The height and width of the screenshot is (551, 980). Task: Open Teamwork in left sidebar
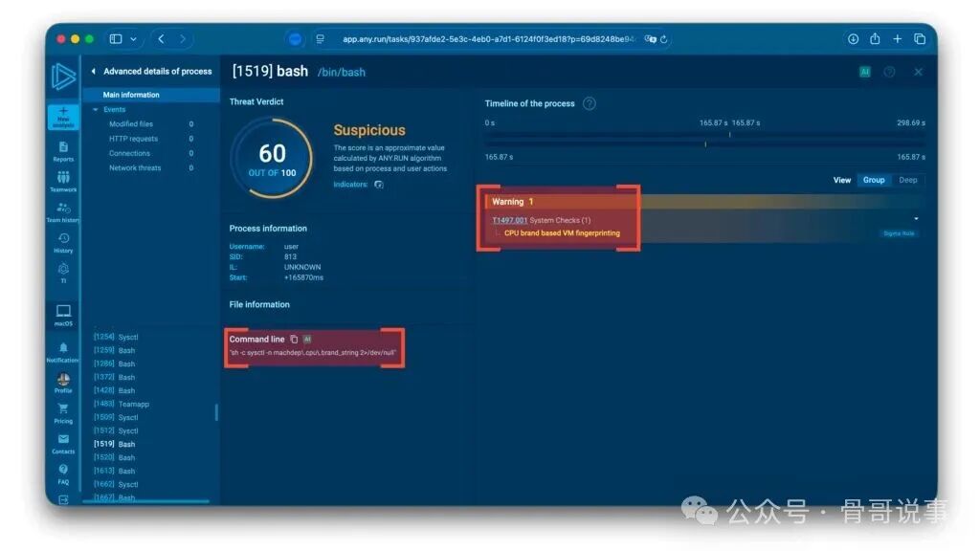pyautogui.click(x=63, y=182)
